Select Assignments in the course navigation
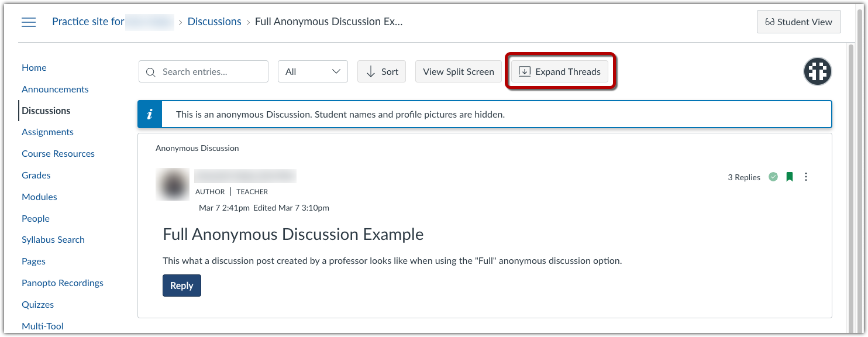This screenshot has height=337, width=868. click(47, 132)
